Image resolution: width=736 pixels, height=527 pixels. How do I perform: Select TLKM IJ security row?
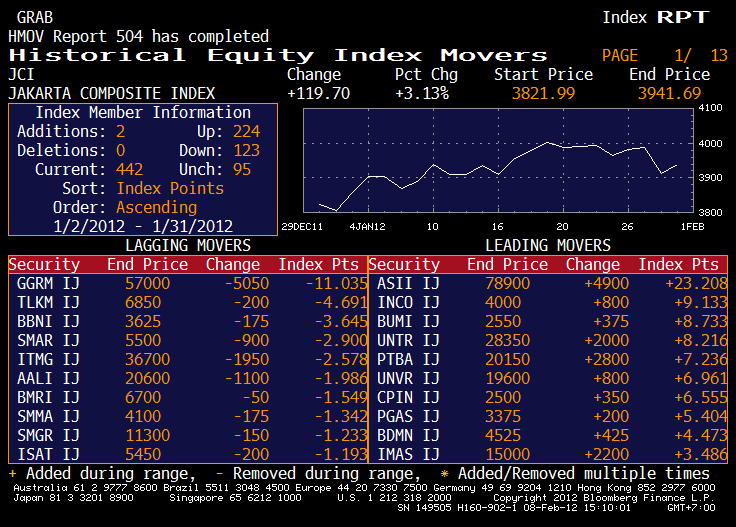[x=48, y=303]
